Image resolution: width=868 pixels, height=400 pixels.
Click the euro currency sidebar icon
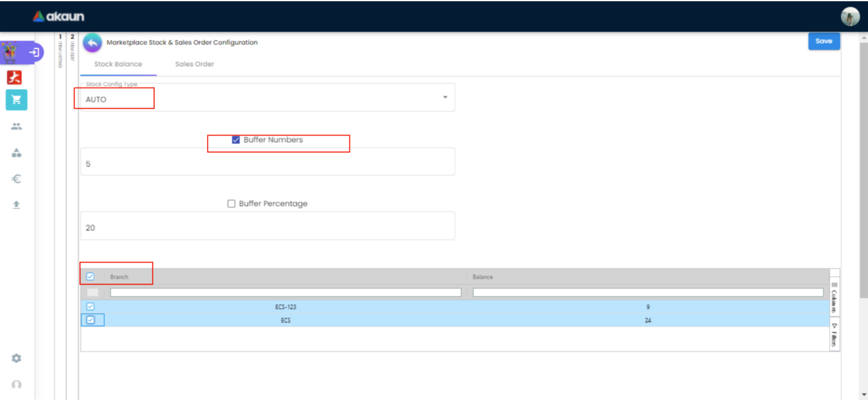pos(16,179)
